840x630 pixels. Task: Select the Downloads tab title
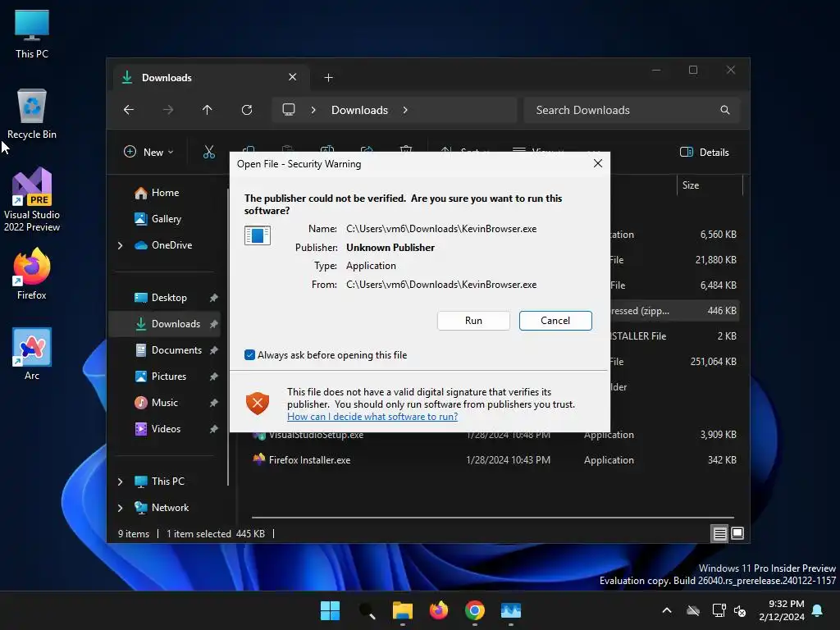pos(167,78)
